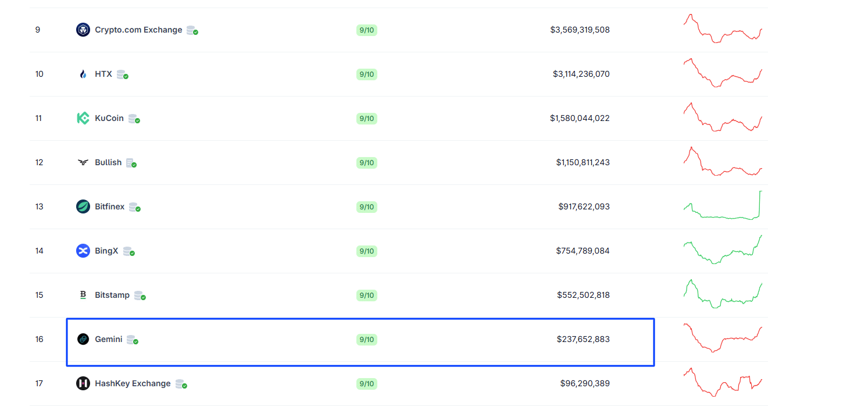Click reserves badge next to KuCoin
The image size is (868, 406).
tap(134, 119)
